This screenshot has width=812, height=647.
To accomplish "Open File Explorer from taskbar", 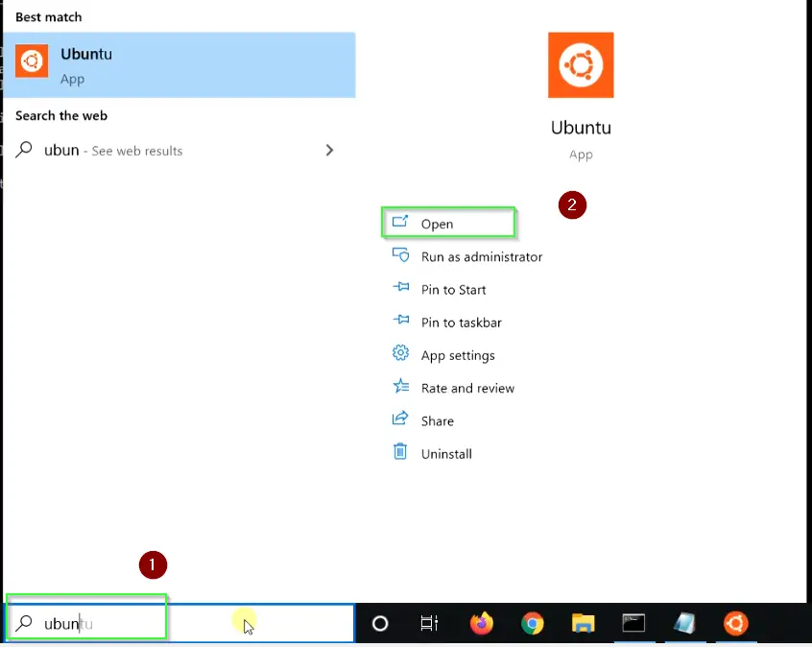I will (584, 623).
